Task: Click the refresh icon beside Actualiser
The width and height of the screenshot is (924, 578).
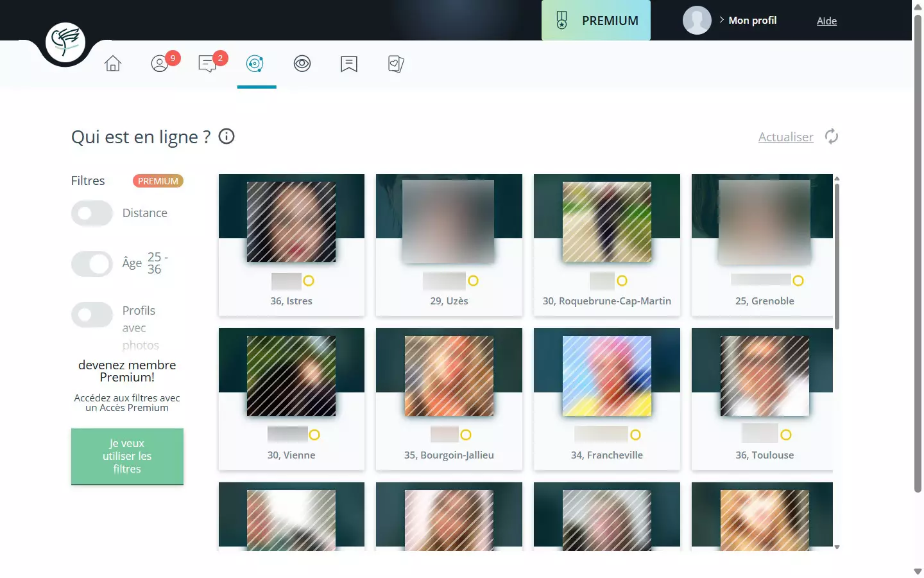Action: click(x=832, y=137)
